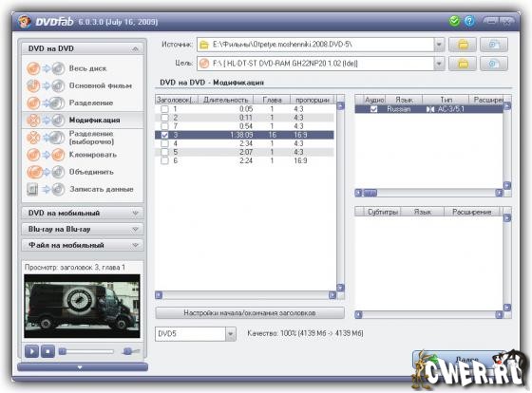Check title 5 checkbox
Image resolution: width=532 pixels, height=393 pixels.
pos(164,152)
